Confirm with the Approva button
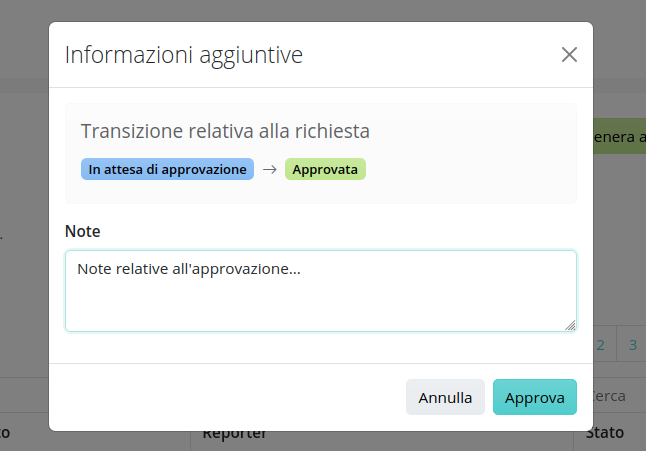The width and height of the screenshot is (646, 451). point(534,397)
